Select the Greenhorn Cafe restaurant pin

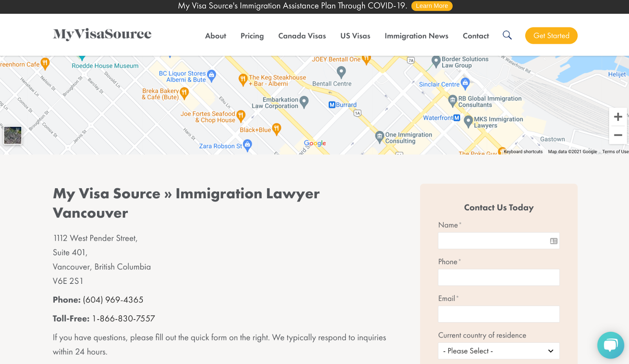coord(45,64)
